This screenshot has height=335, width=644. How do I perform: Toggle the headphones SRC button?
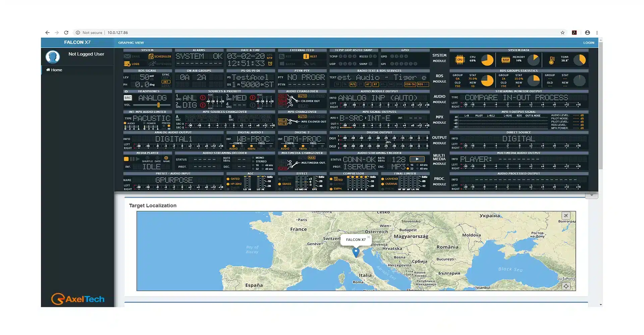tap(128, 98)
